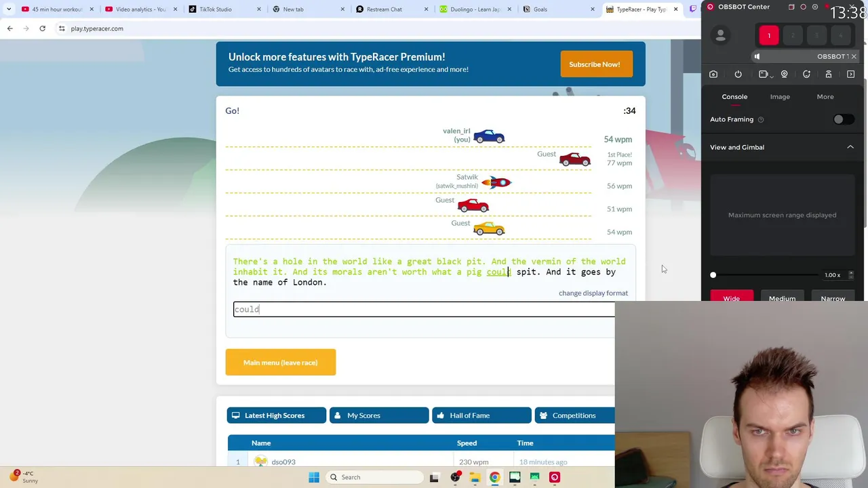Click the 18 minutes ago entry
Screen dimensions: 868x488
(543, 462)
